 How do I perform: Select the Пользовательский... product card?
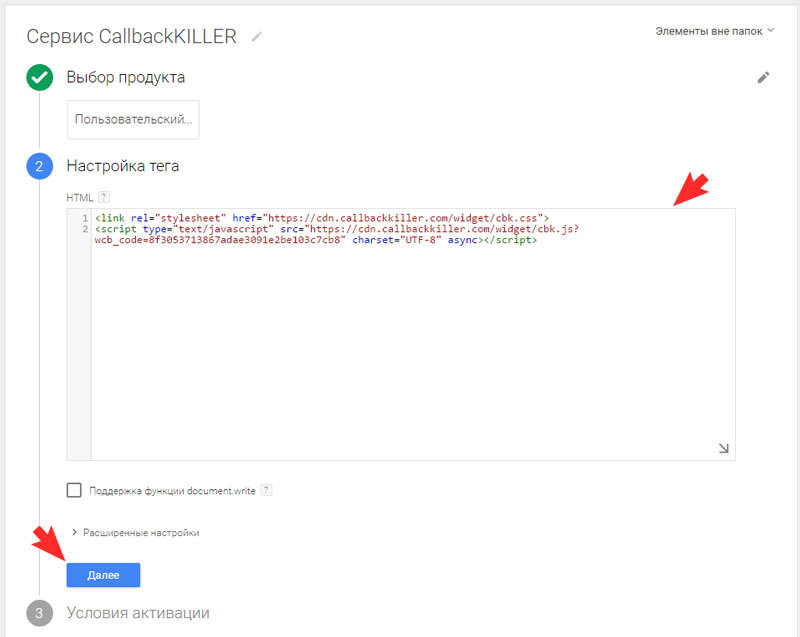click(x=133, y=119)
